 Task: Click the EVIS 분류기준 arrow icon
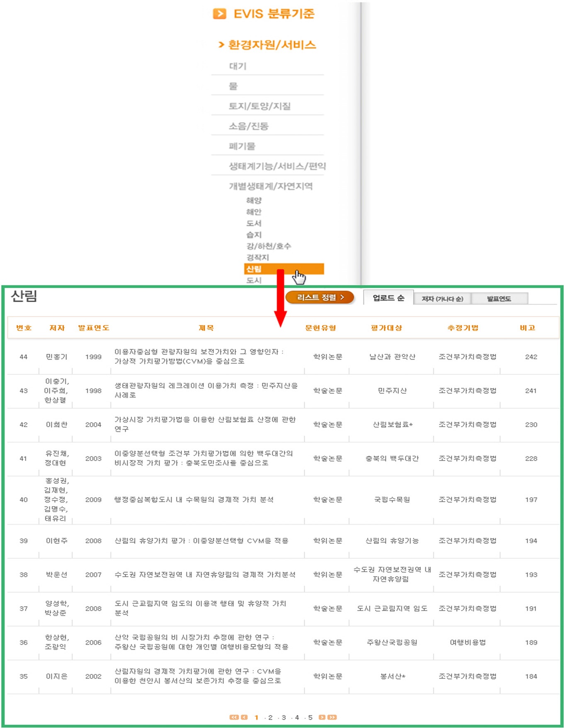220,14
